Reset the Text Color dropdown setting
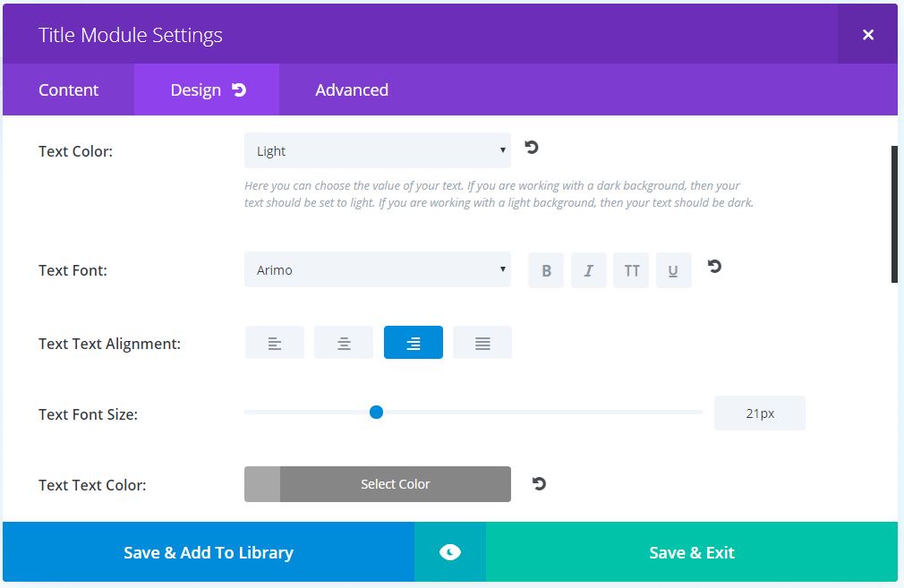 pos(532,148)
